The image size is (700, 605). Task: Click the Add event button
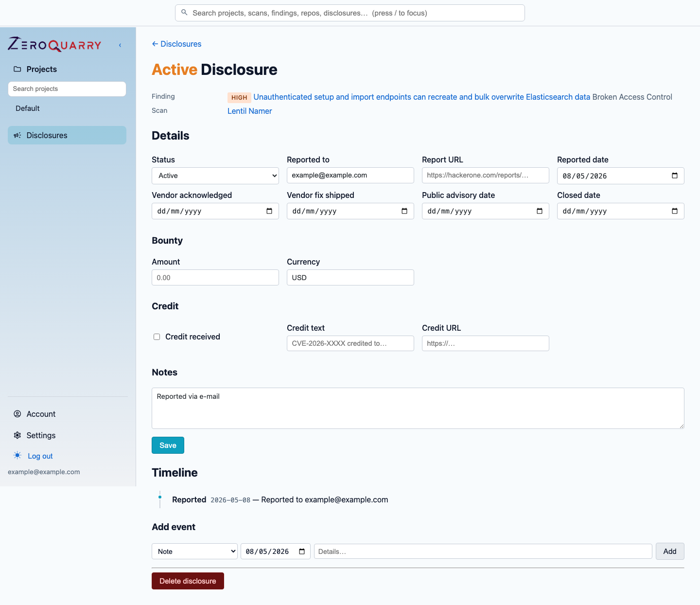click(x=670, y=552)
